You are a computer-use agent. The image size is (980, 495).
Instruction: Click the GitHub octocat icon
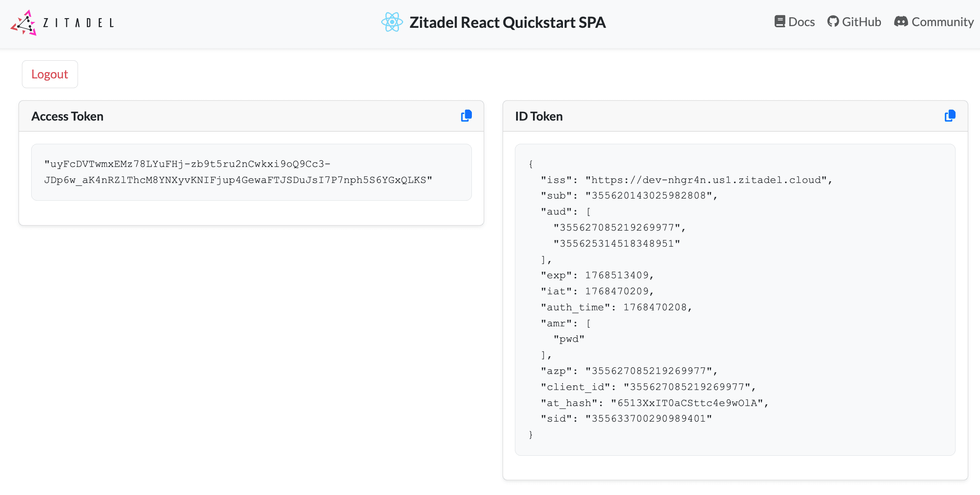[834, 21]
